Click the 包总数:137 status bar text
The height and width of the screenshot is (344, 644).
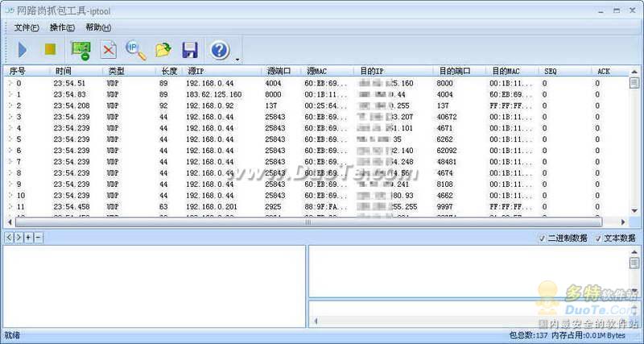pyautogui.click(x=528, y=336)
